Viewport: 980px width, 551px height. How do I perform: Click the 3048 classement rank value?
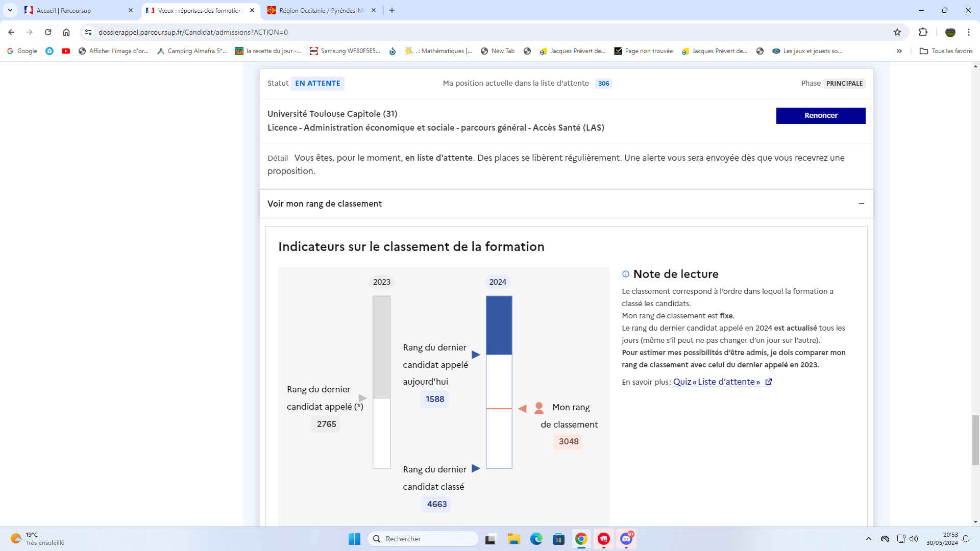568,441
